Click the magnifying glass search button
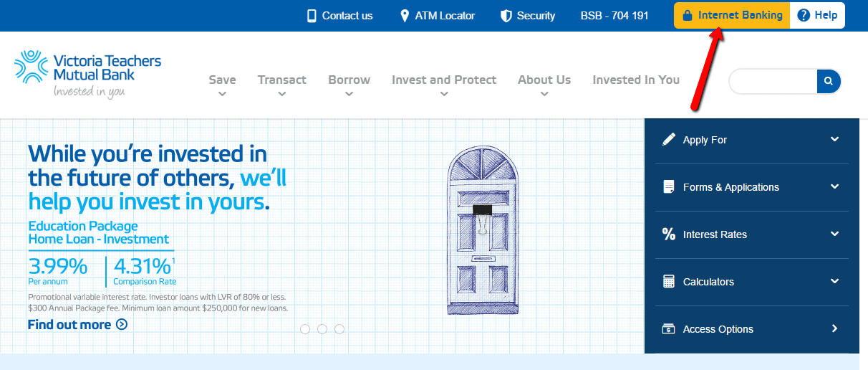 [829, 82]
